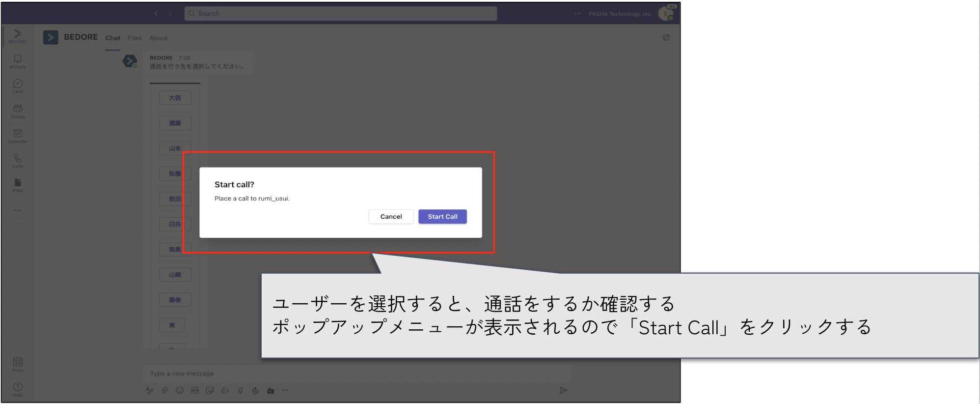Confirm with the Start Call button
Image resolution: width=980 pixels, height=404 pixels.
(x=442, y=217)
